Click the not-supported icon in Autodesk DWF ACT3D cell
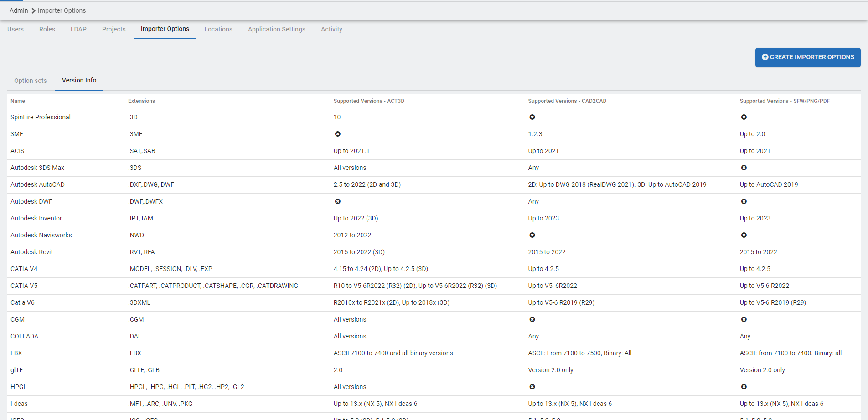Viewport: 868px width, 420px height. coord(337,201)
